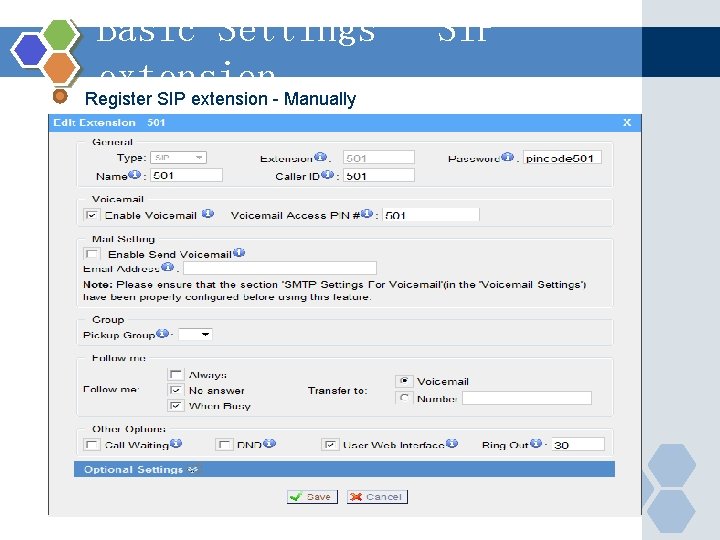The width and height of the screenshot is (720, 540).
Task: Click the transfer Number input field
Action: click(x=527, y=398)
